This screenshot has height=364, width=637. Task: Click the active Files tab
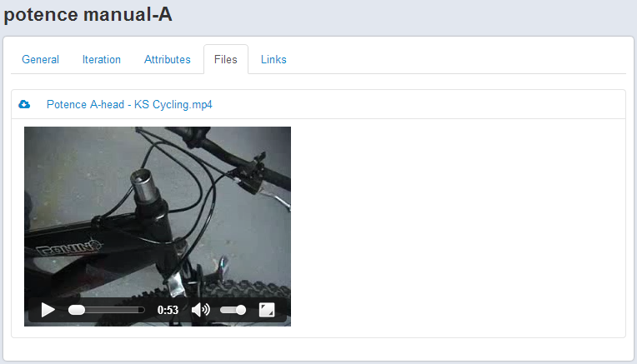[x=225, y=59]
